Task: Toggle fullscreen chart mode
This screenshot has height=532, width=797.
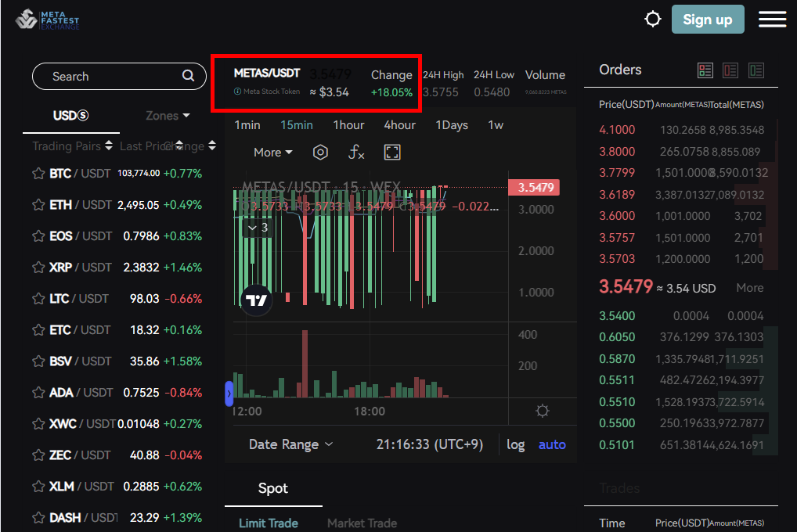Action: tap(392, 152)
